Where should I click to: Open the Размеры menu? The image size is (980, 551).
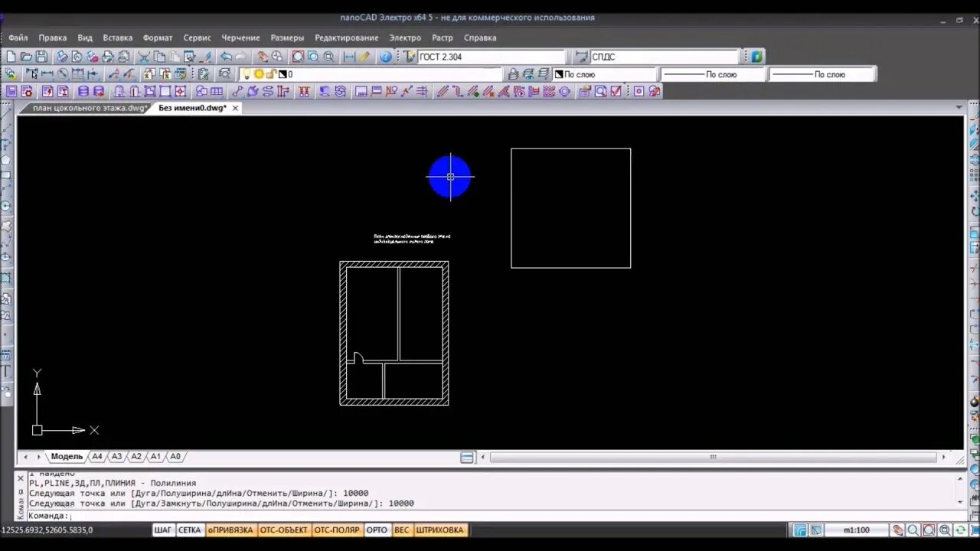tap(287, 37)
